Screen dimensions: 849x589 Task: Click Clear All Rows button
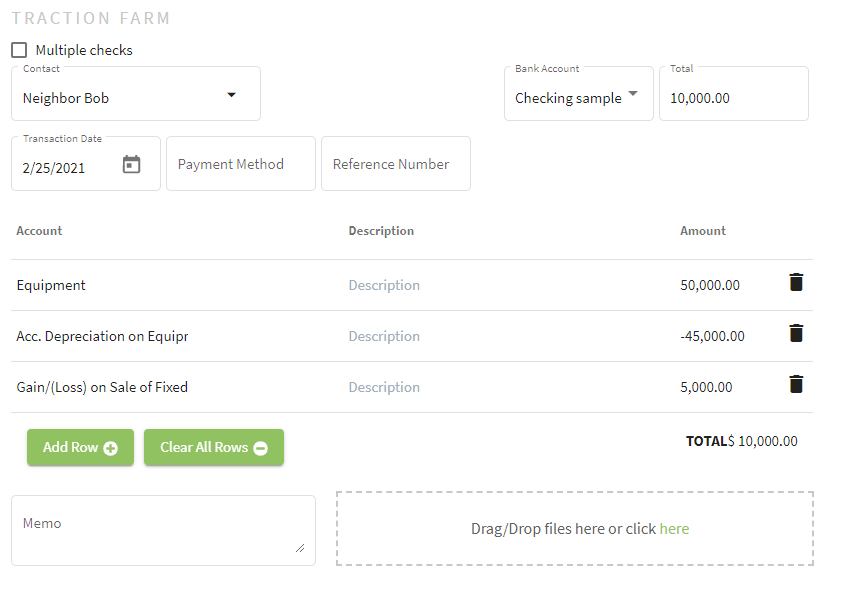pyautogui.click(x=214, y=447)
